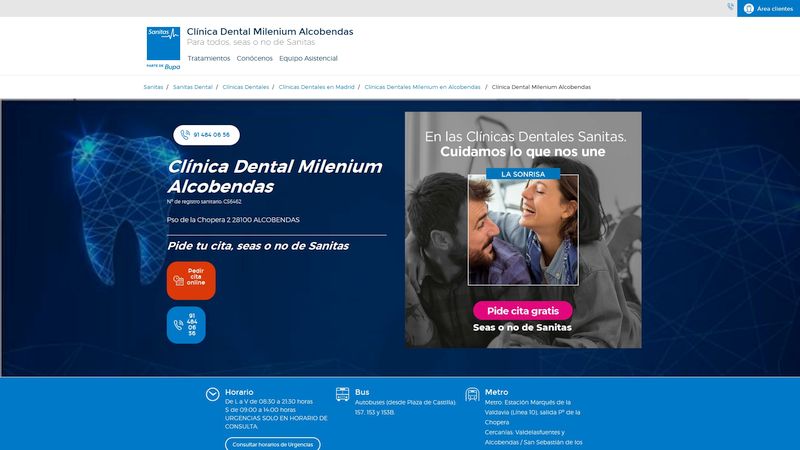Open the Conócenos menu
Image resolution: width=800 pixels, height=450 pixels.
255,58
